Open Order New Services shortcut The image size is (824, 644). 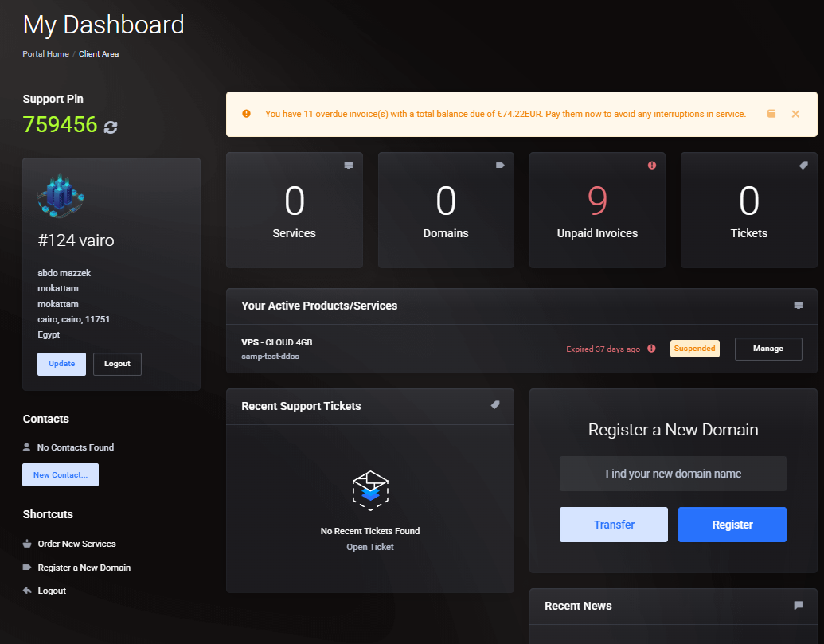tap(76, 544)
